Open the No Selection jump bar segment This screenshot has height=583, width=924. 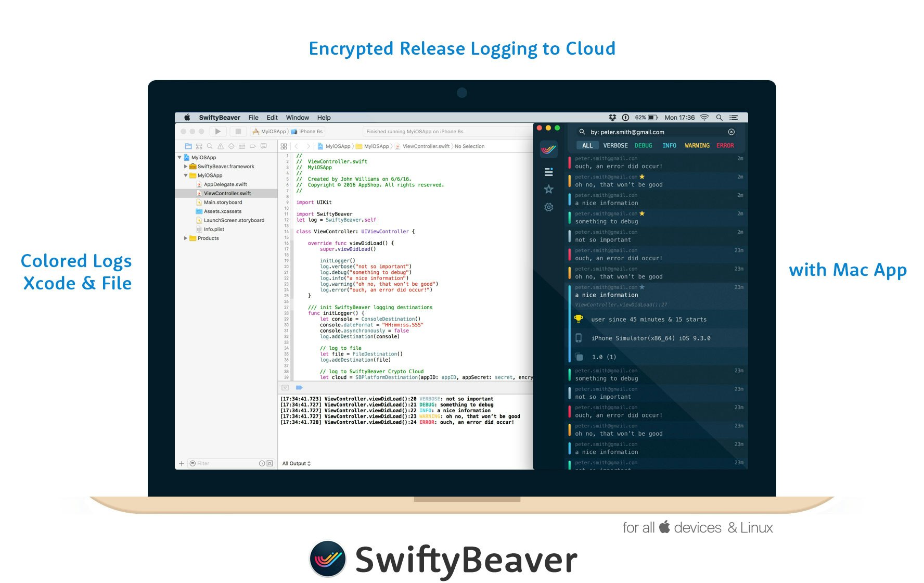469,146
